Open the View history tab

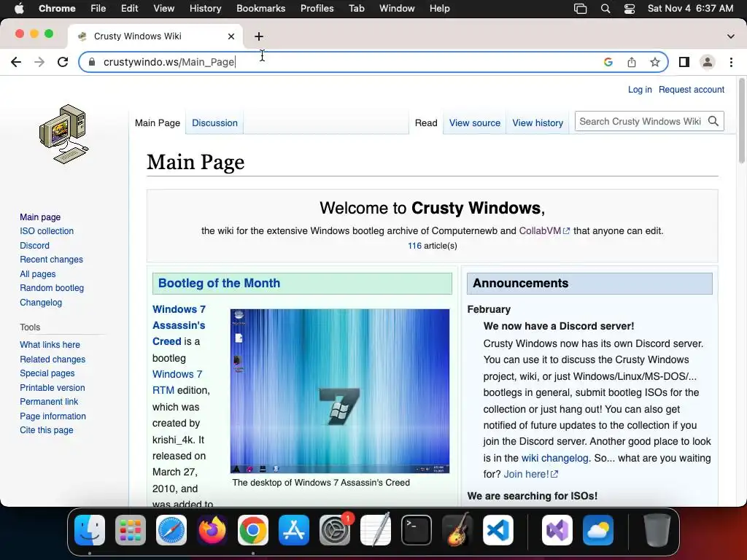(538, 122)
